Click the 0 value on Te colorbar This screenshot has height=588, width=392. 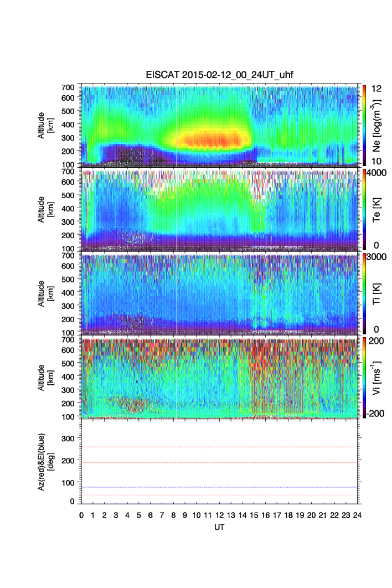376,245
